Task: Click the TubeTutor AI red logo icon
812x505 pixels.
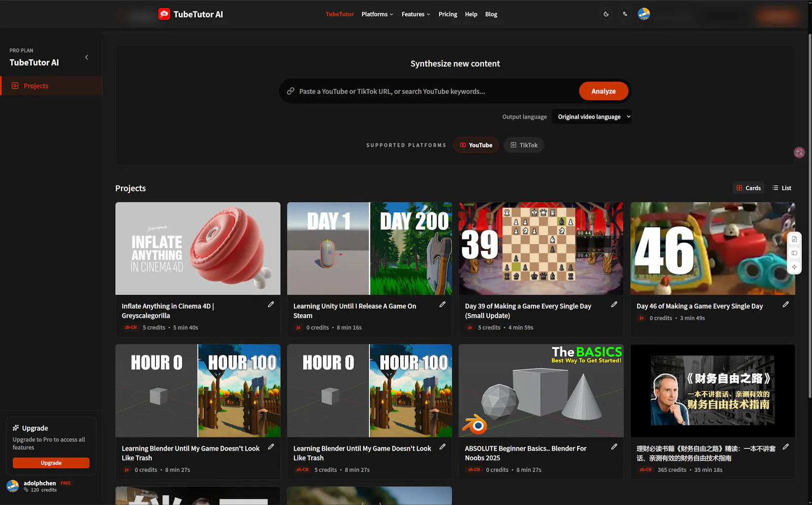Action: point(164,14)
